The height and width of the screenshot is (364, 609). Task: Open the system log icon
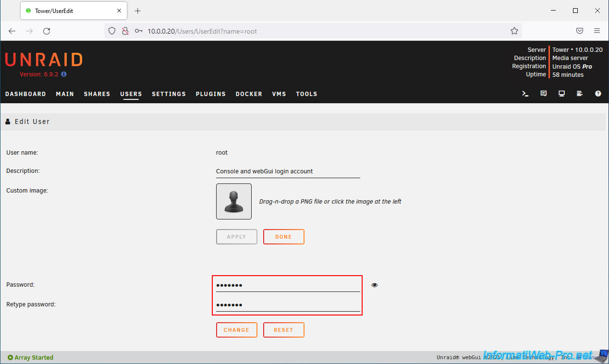click(580, 94)
